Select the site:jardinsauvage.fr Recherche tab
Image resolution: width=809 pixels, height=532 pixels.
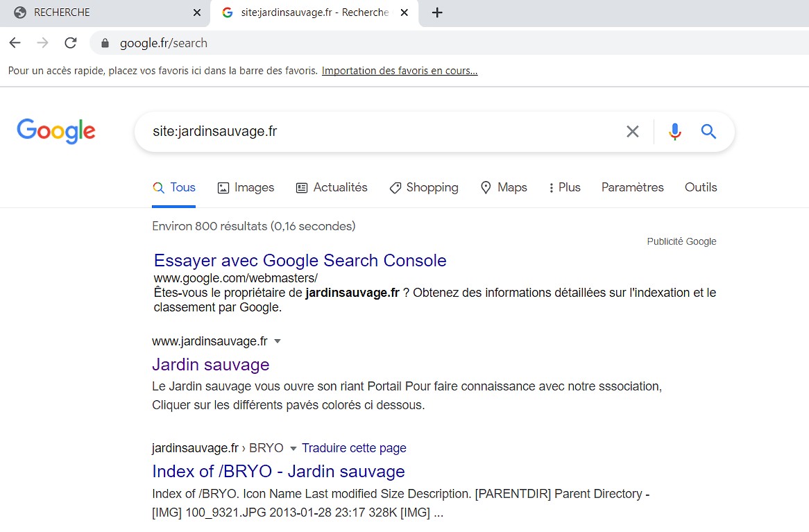point(315,13)
